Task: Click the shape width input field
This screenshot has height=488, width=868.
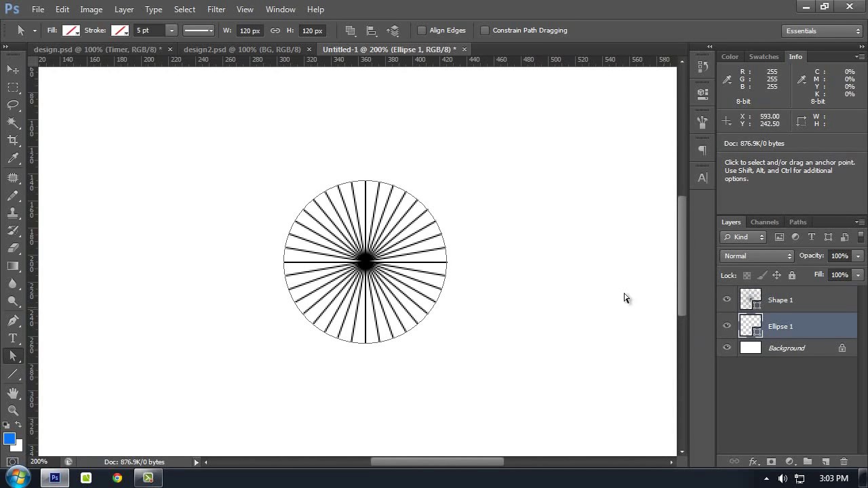Action: (250, 30)
